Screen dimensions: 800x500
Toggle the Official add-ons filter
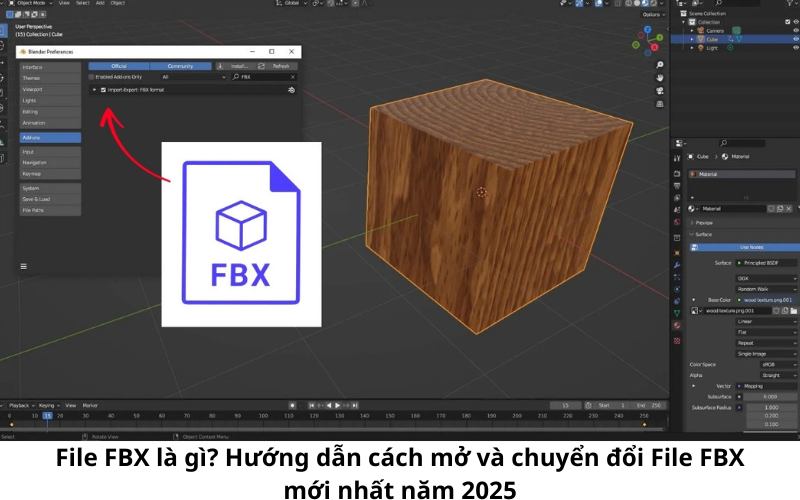119,66
